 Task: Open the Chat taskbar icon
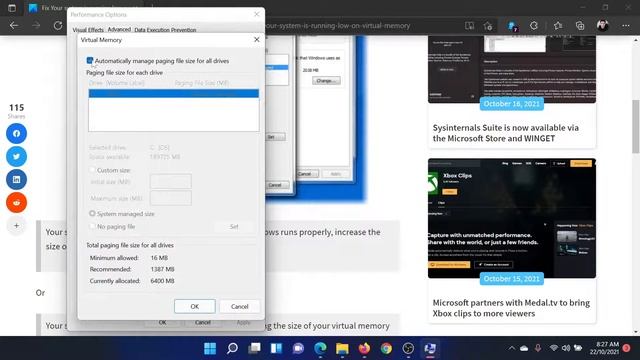pyautogui.click(x=298, y=348)
